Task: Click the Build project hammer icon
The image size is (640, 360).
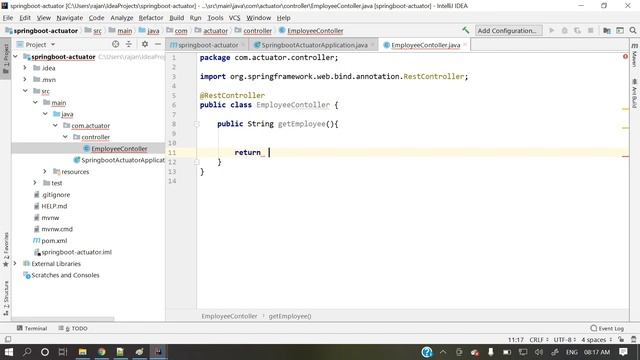Action: [466, 30]
